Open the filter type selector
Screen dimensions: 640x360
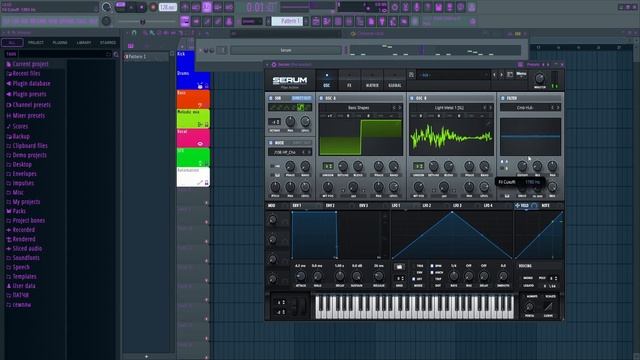[x=525, y=108]
